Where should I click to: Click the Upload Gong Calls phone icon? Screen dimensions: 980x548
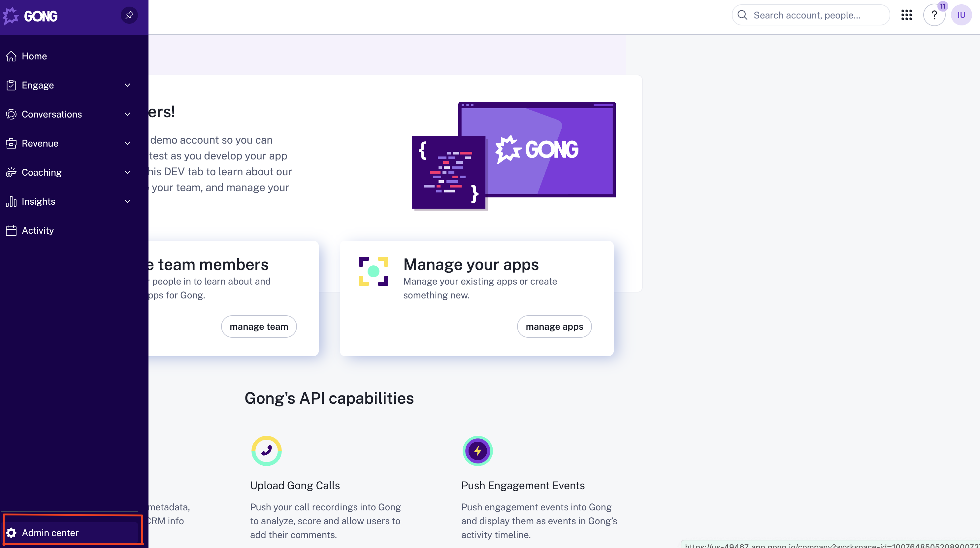[x=266, y=451]
